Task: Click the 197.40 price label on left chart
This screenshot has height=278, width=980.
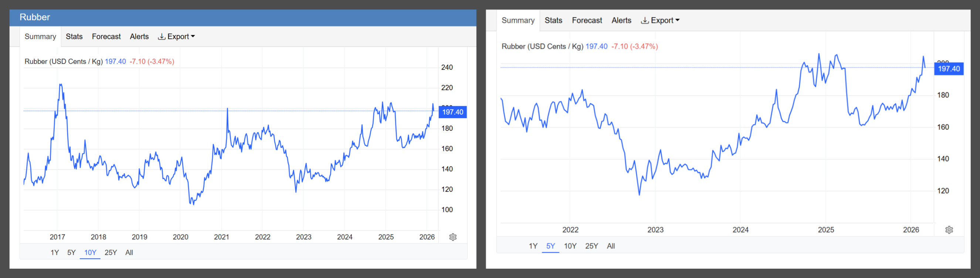Action: click(x=453, y=112)
